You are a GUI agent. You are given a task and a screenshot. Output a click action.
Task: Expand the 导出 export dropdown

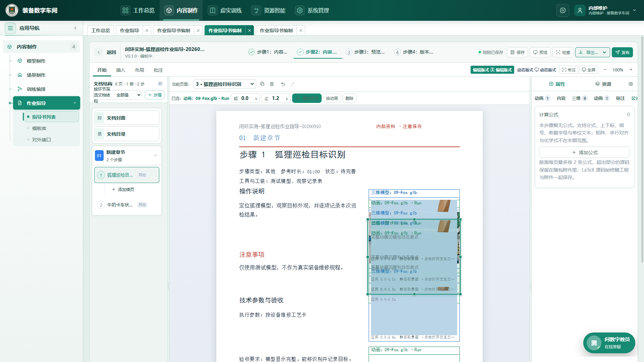pyautogui.click(x=592, y=52)
